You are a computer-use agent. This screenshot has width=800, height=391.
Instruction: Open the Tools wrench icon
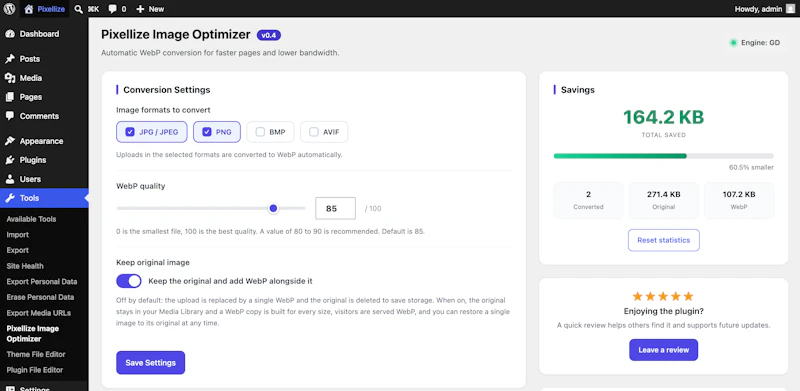click(10, 198)
